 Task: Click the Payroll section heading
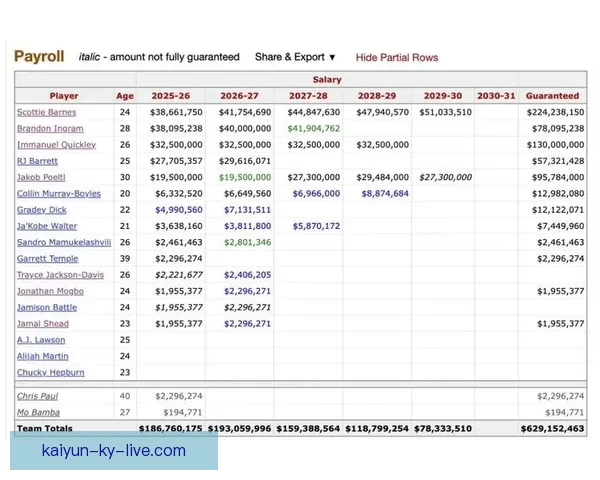[x=39, y=56]
